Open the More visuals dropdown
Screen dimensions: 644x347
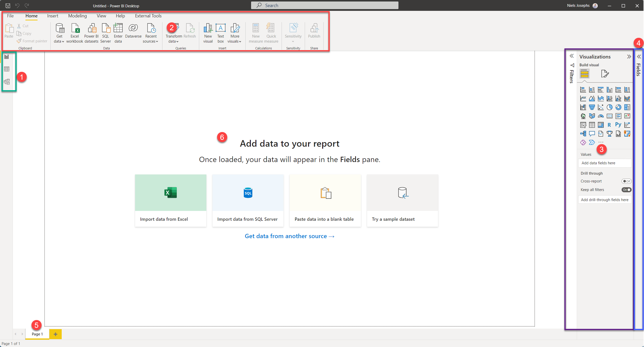(234, 33)
